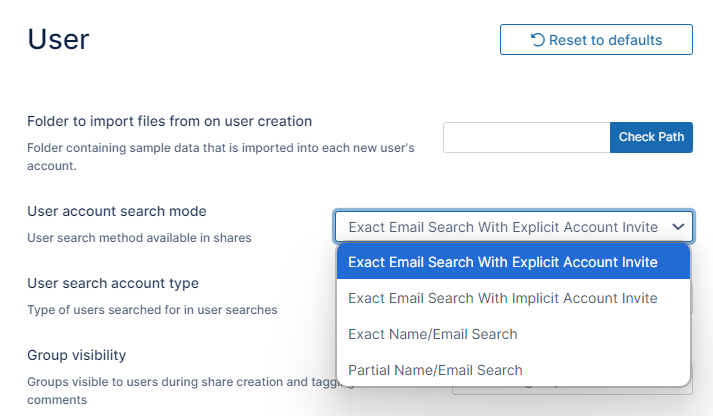Collapse the dropdown using its chevron arrow
Viewport: 713px width, 416px height.
pyautogui.click(x=679, y=227)
